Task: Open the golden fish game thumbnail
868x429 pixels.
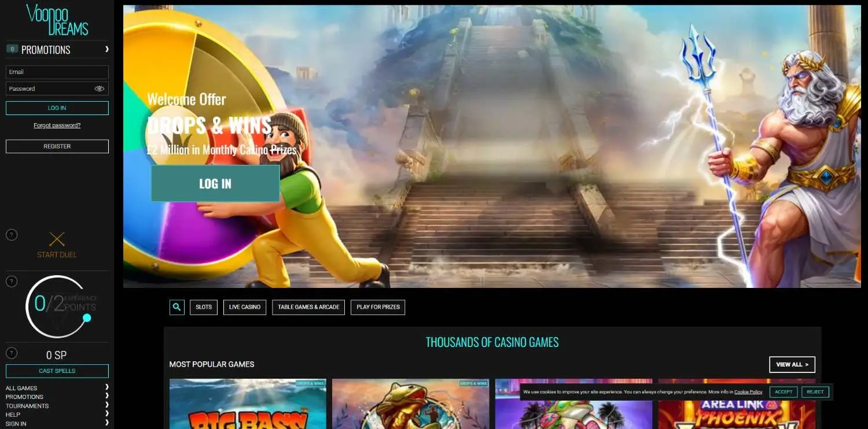Action: pos(411,404)
